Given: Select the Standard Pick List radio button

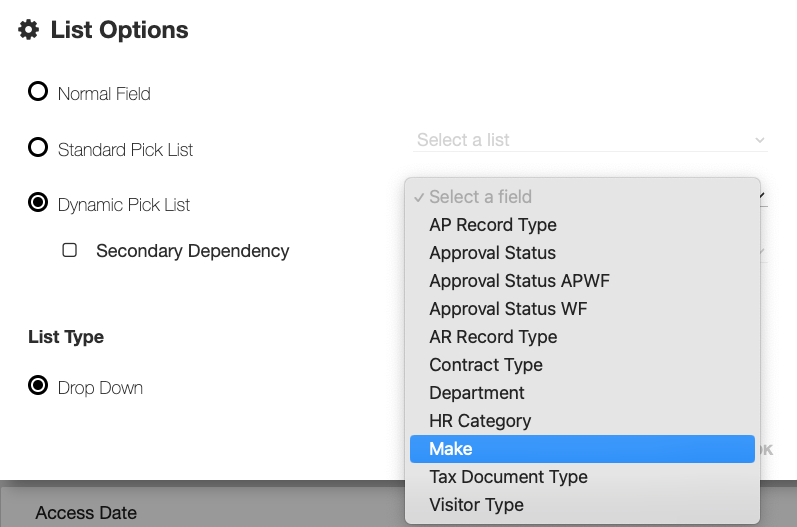Looking at the screenshot, I should click(38, 148).
